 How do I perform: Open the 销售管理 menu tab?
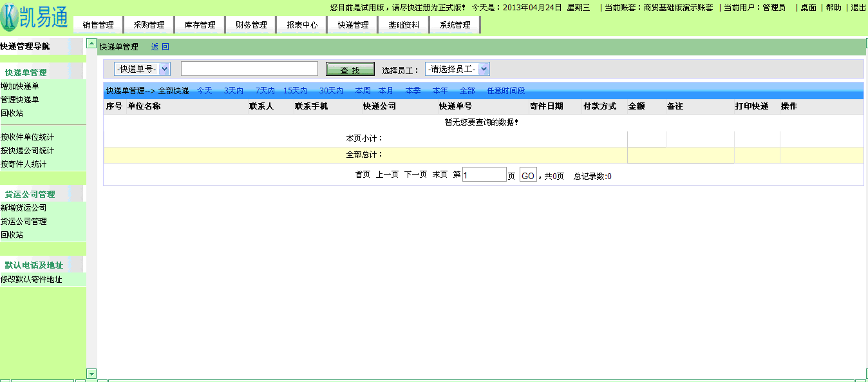click(x=98, y=25)
